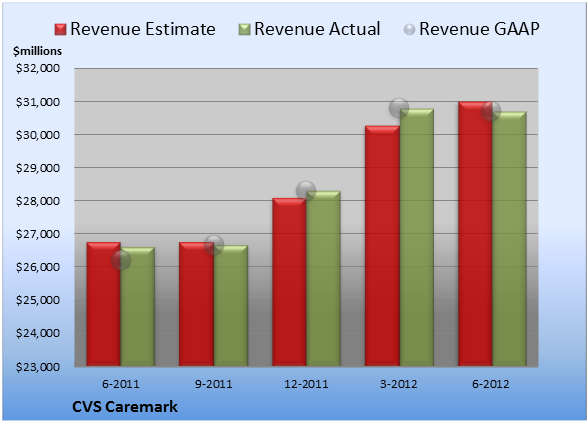
Task: Select the red estimate bar for 12-2011
Action: coord(289,282)
